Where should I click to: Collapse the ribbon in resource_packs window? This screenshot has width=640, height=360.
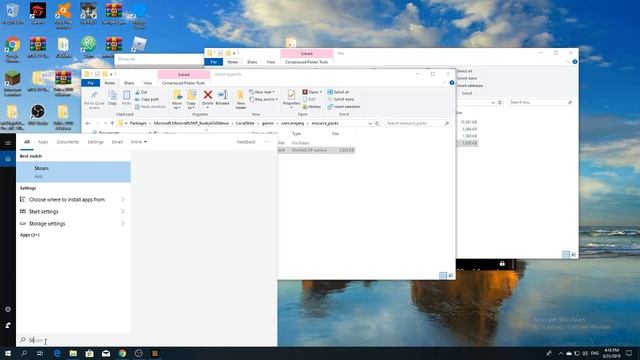[x=444, y=83]
